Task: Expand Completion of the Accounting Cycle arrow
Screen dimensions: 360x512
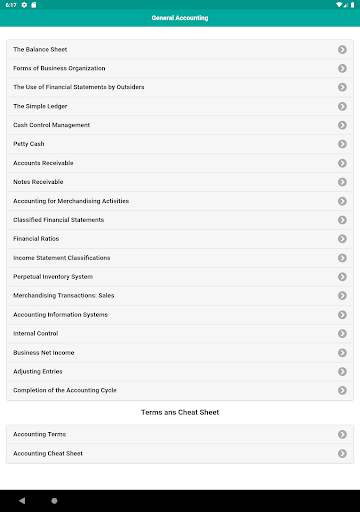Action: 342,390
